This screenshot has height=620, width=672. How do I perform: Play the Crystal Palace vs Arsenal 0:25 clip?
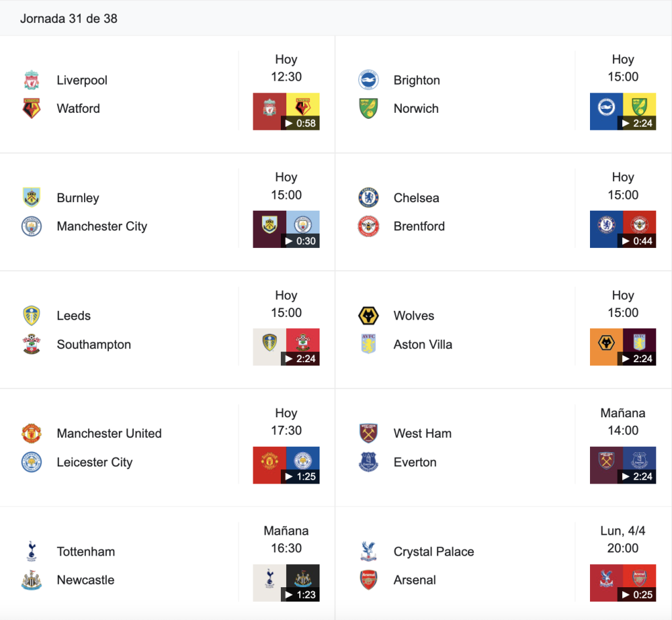[x=623, y=583]
